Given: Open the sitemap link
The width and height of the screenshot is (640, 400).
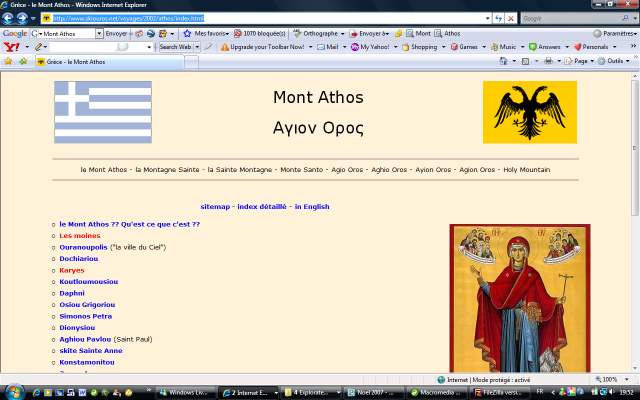Looking at the screenshot, I should click(x=215, y=207).
